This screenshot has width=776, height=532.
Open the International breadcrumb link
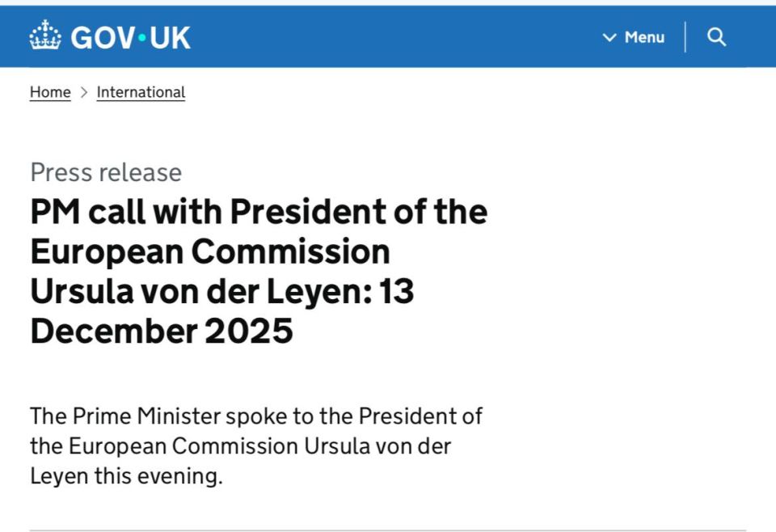click(141, 92)
